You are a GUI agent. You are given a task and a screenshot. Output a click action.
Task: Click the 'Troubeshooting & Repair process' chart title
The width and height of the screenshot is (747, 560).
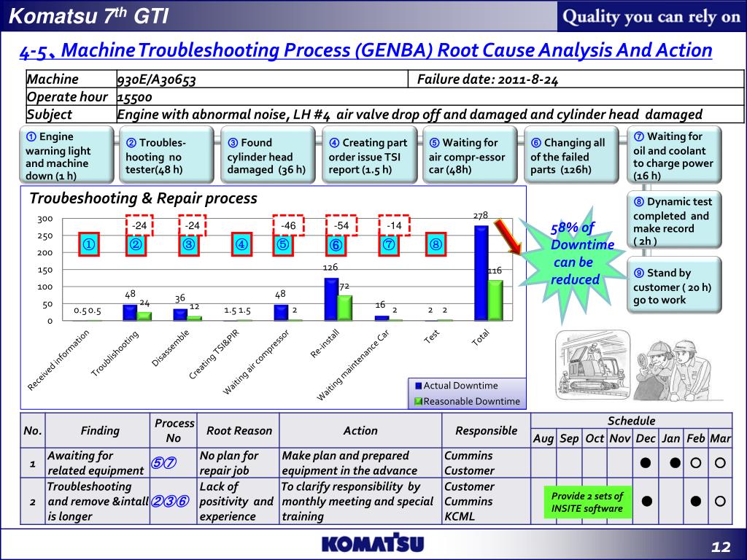143,198
